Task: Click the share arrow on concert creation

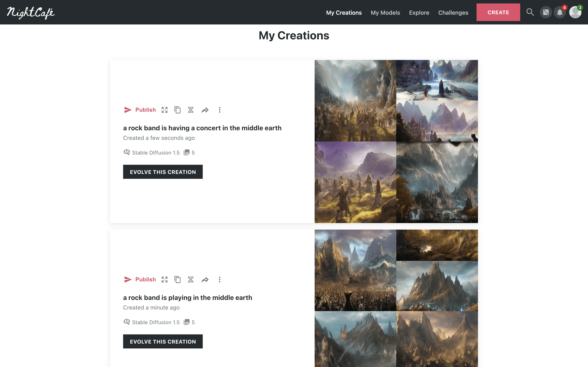Action: pos(205,110)
